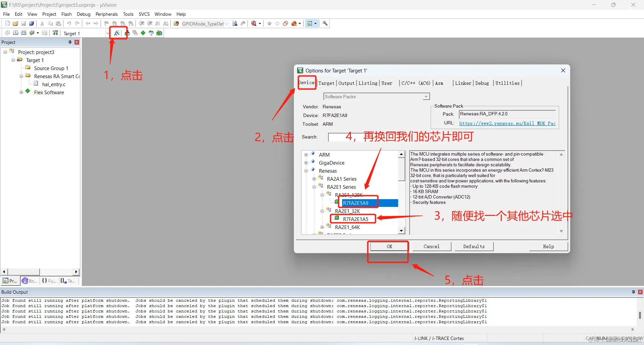Open Options for Target magic wand icon
The width and height of the screenshot is (644, 345).
tap(117, 33)
